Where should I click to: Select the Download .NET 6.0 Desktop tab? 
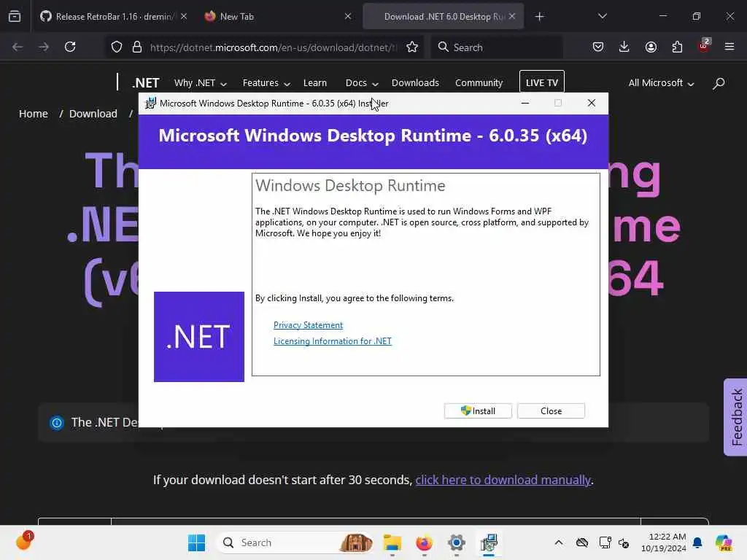[443, 17]
